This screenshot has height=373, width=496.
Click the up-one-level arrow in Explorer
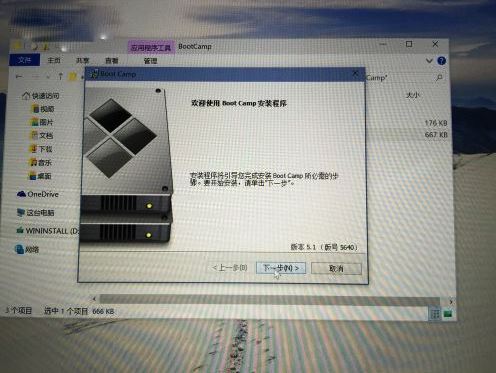[60, 77]
